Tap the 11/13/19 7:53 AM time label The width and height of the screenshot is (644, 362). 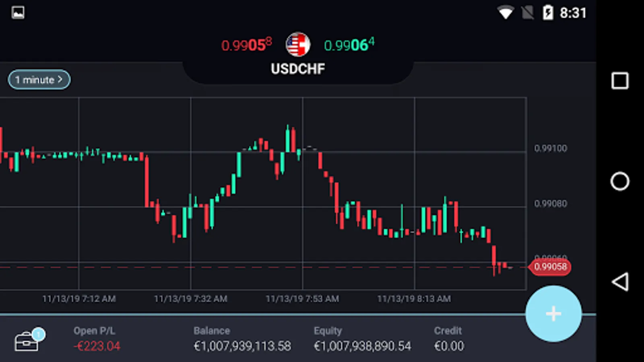point(302,299)
